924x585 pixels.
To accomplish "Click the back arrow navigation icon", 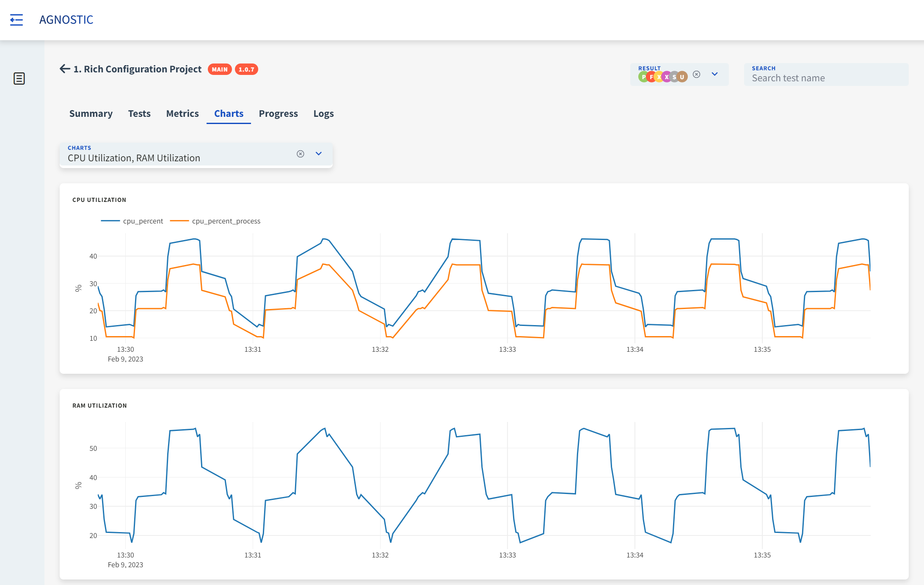I will click(x=64, y=69).
